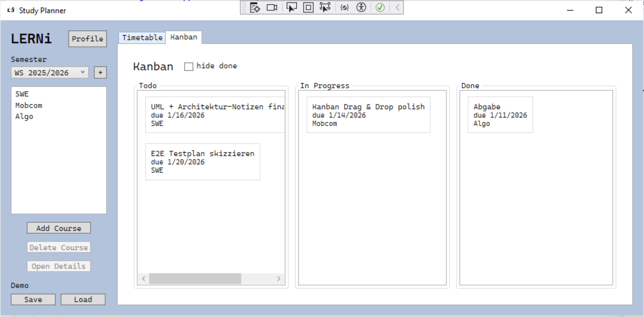Open the Profile button

88,39
